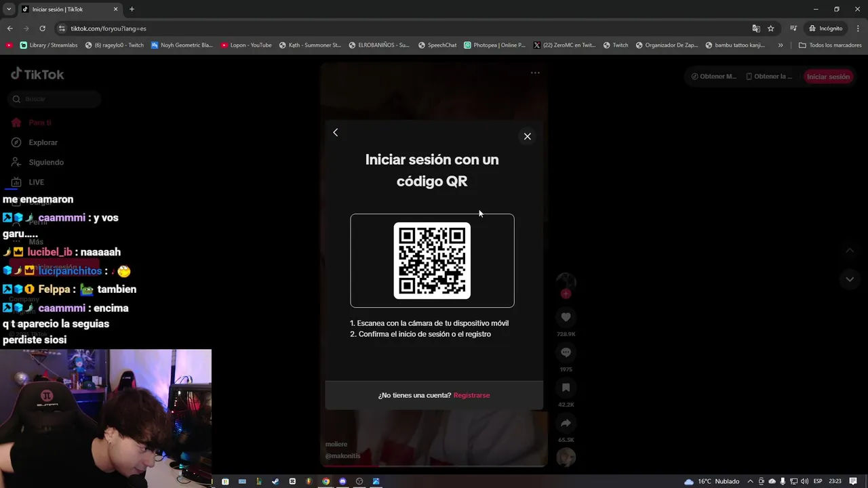Open the tab search dropdown
The height and width of the screenshot is (488, 868).
click(9, 9)
